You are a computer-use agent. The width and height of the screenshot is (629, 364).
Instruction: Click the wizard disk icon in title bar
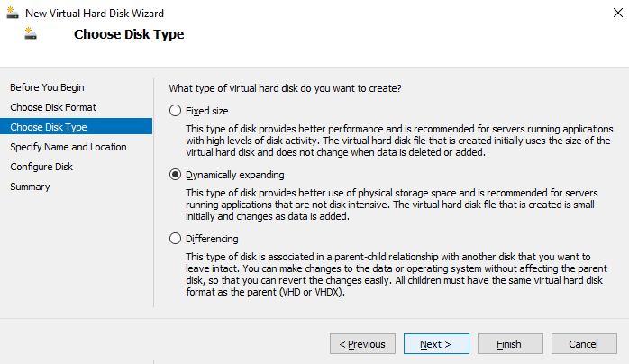pos(13,13)
